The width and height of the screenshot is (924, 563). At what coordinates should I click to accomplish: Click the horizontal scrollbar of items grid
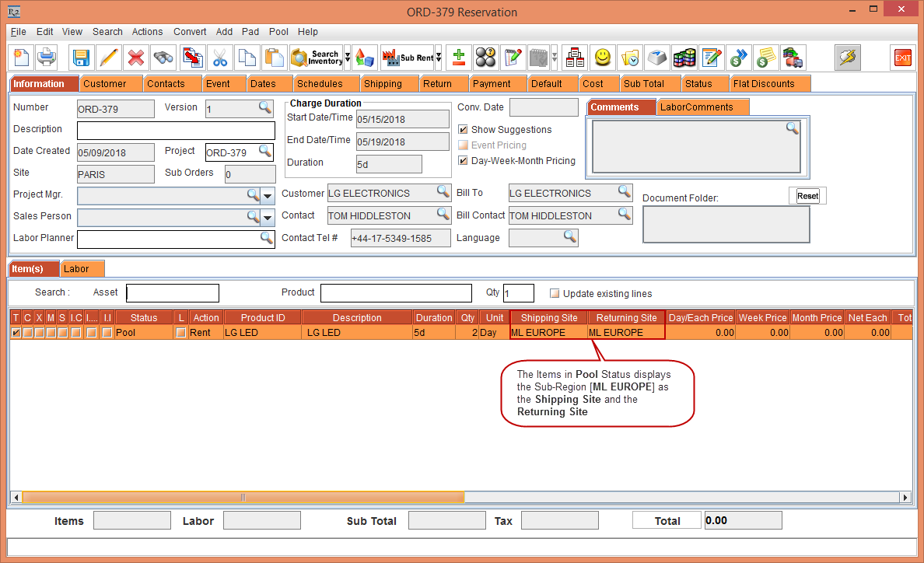(243, 498)
